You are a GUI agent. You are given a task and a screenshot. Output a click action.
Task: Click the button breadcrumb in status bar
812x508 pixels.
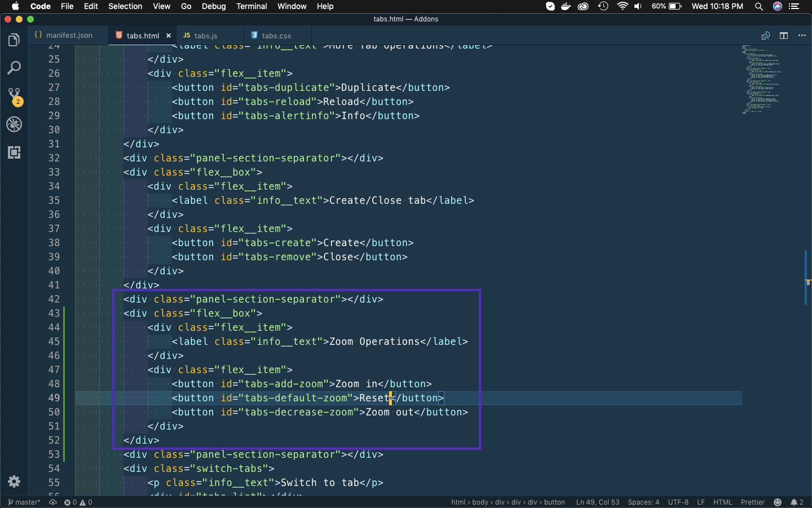tap(554, 502)
